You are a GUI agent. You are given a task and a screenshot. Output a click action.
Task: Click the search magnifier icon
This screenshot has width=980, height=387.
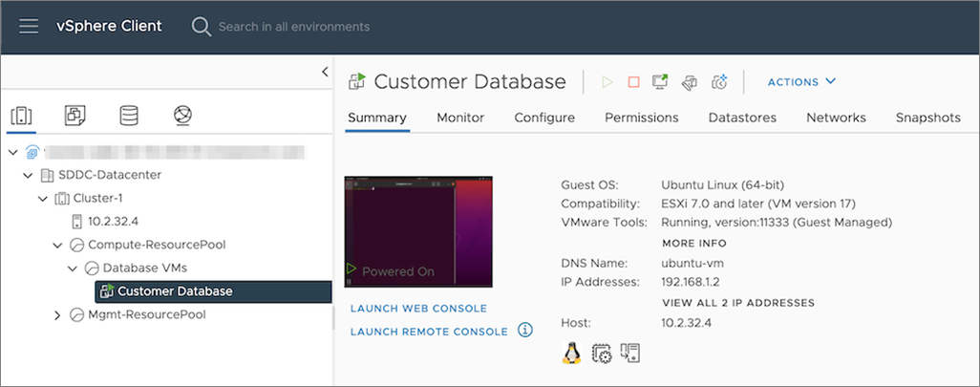click(x=202, y=27)
